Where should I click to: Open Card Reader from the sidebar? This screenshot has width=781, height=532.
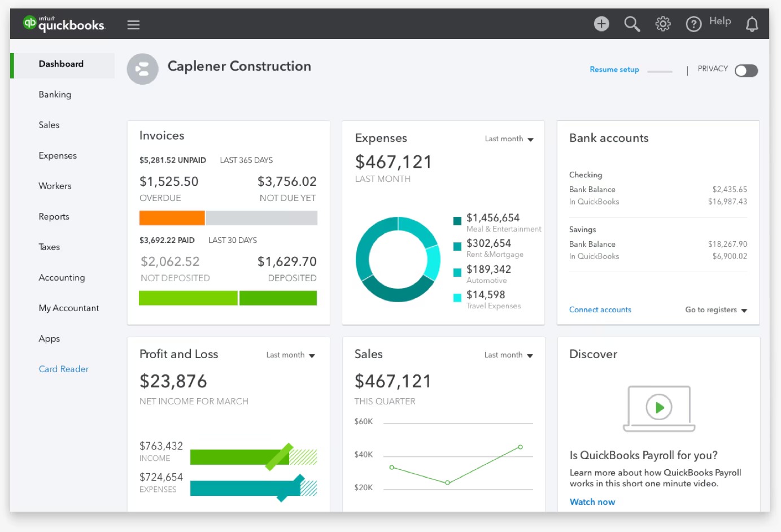pos(63,369)
